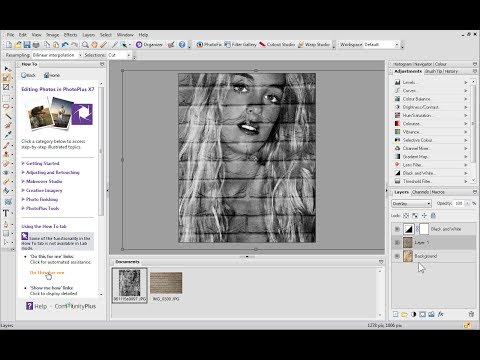This screenshot has height=360, width=480.
Task: Click the Opacity value field
Action: click(x=459, y=203)
